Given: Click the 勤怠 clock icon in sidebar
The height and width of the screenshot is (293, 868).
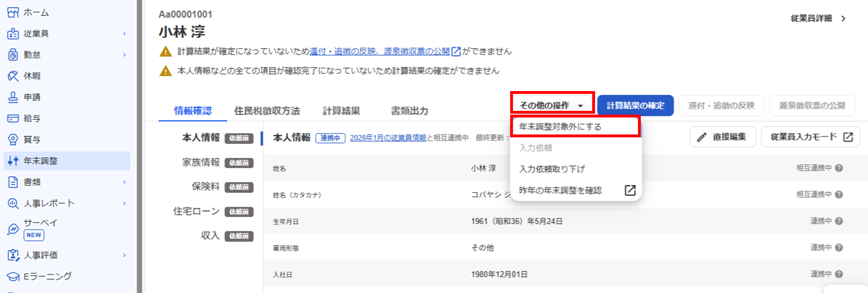Looking at the screenshot, I should pyautogui.click(x=13, y=55).
